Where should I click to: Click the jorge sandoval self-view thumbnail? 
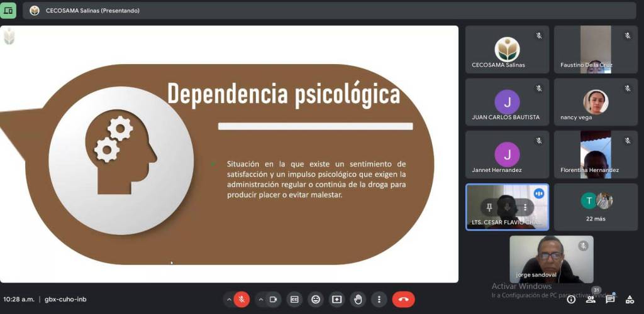551,259
